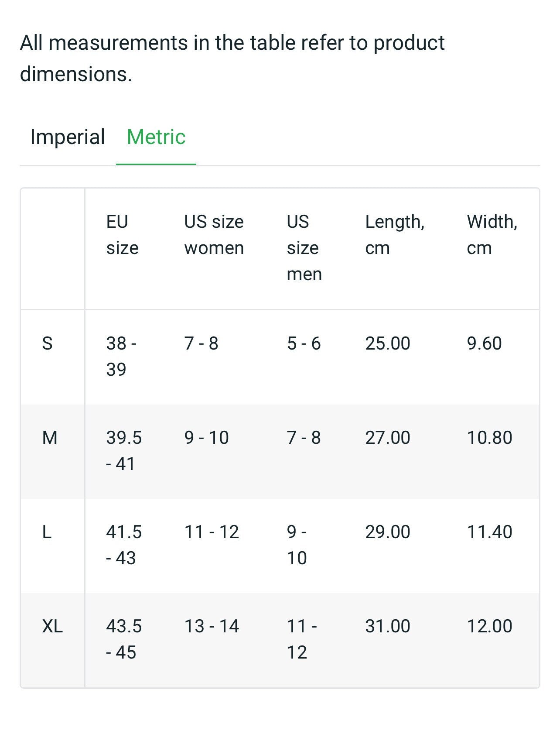560x731 pixels.
Task: Click the 27.00 length value
Action: pos(387,438)
